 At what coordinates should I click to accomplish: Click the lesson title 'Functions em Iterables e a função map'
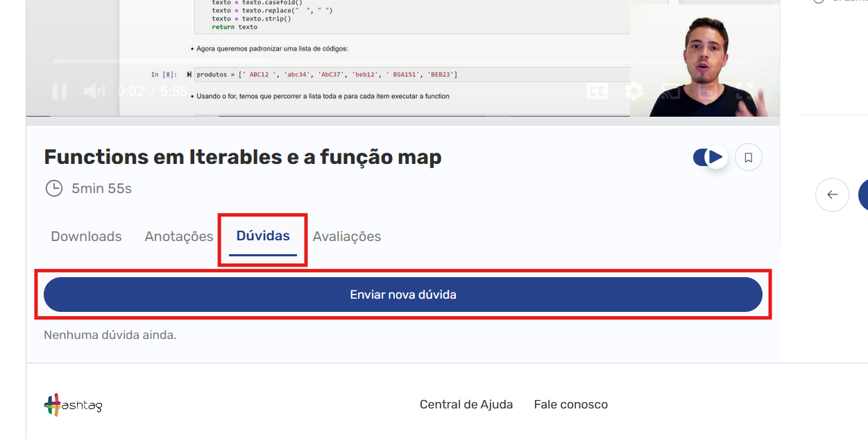coord(243,157)
